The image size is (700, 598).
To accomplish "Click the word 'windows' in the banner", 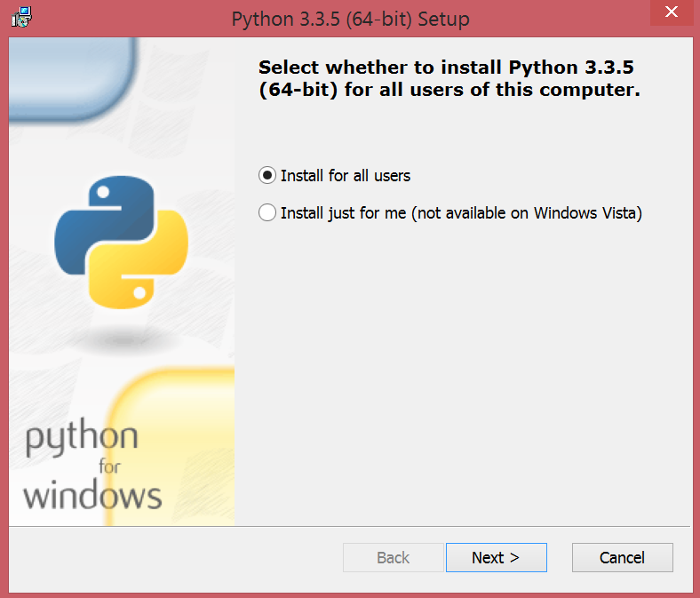I will (92, 495).
